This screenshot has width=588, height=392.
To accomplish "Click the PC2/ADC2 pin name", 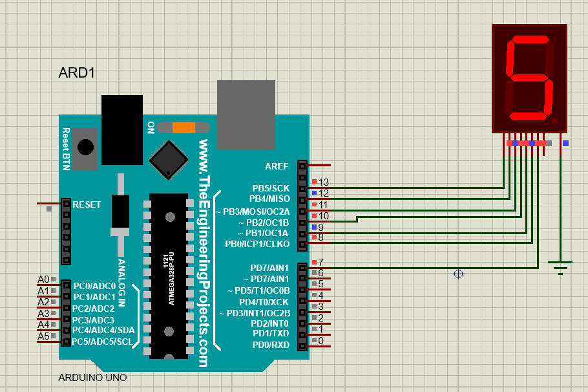I will pos(94,309).
